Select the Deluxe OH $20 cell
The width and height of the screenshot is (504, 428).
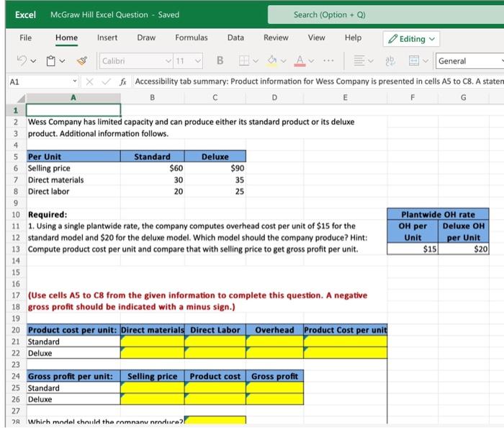[x=464, y=249]
